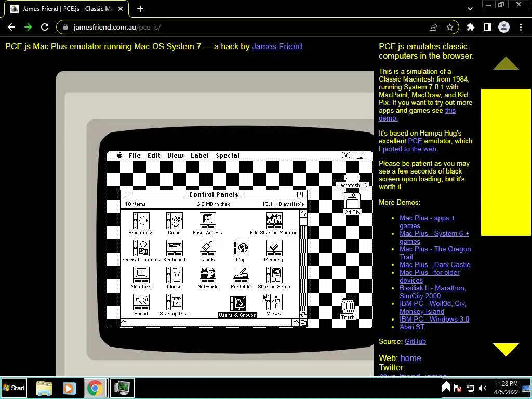Screen dimensions: 532x399
Task: Open the Chrome extensions puzzle icon
Action: (470, 27)
